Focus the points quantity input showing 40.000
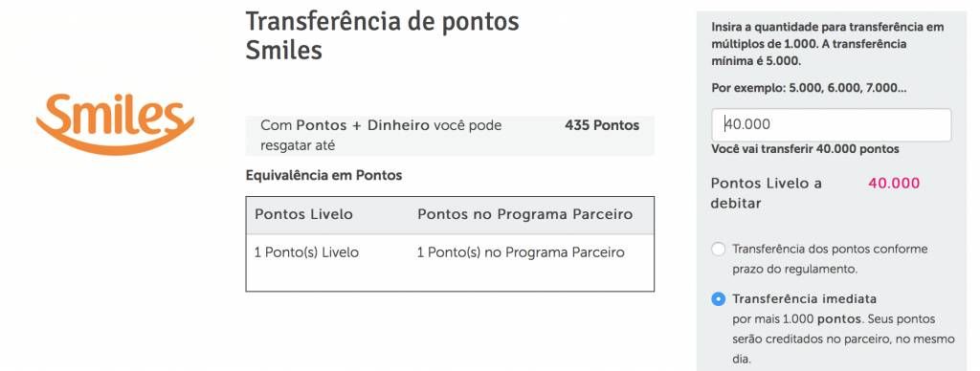The image size is (980, 371). 832,125
